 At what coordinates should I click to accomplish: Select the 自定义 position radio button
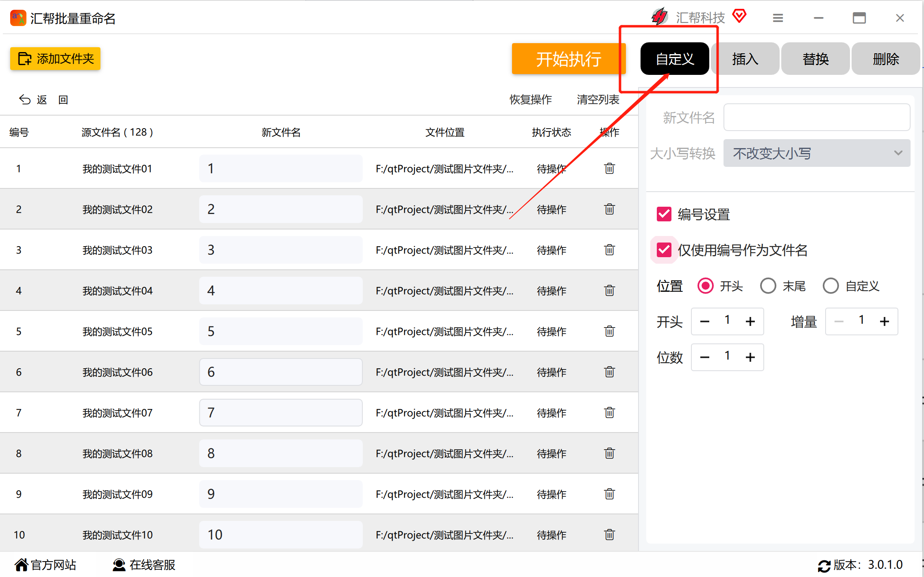pyautogui.click(x=831, y=286)
